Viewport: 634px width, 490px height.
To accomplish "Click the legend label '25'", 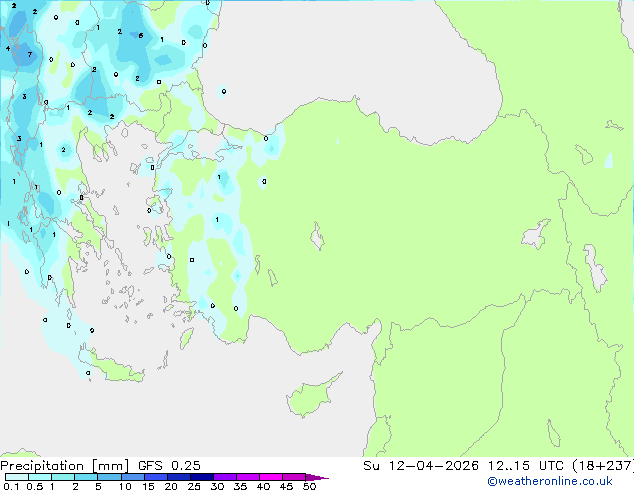I will click(194, 486).
